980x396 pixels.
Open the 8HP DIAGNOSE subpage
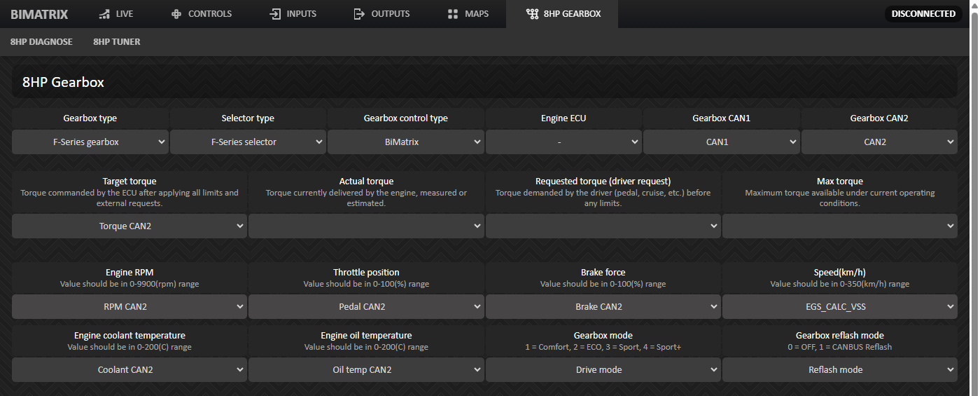[41, 42]
